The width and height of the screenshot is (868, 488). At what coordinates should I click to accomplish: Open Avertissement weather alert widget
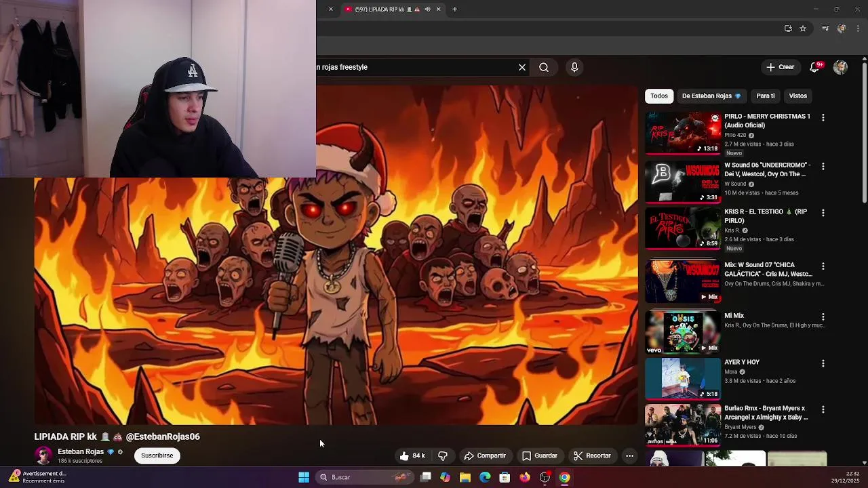coord(37,477)
